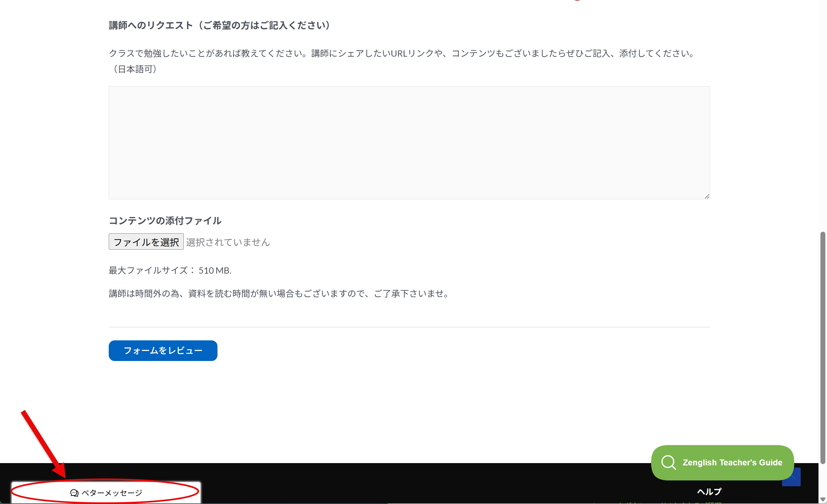Open the ベターメッセージ chat panel
This screenshot has height=504, width=827.
click(106, 493)
